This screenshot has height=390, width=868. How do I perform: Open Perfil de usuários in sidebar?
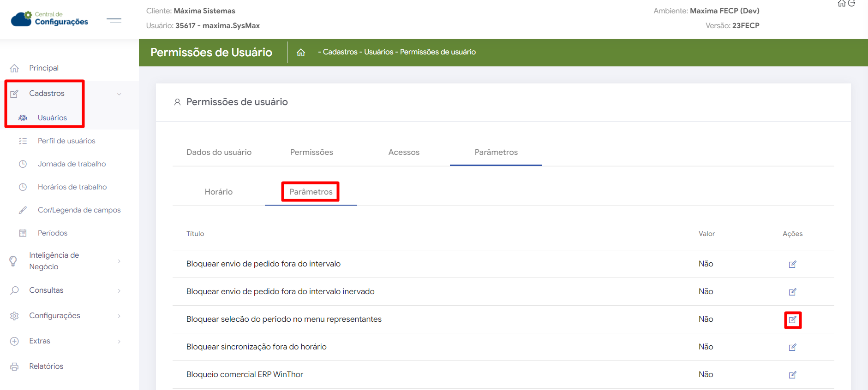click(66, 141)
